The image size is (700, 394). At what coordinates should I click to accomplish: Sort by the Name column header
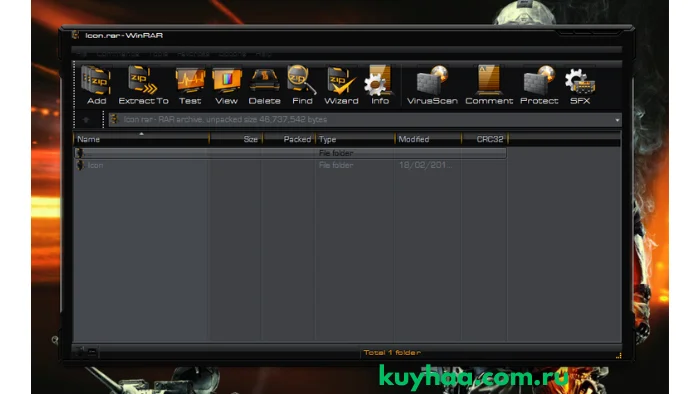pos(141,139)
